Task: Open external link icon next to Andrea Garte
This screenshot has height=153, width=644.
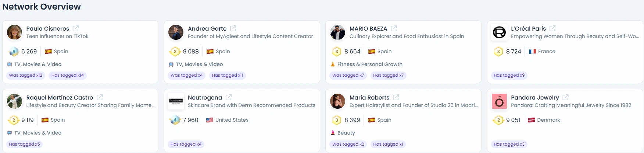Action: 233,28
